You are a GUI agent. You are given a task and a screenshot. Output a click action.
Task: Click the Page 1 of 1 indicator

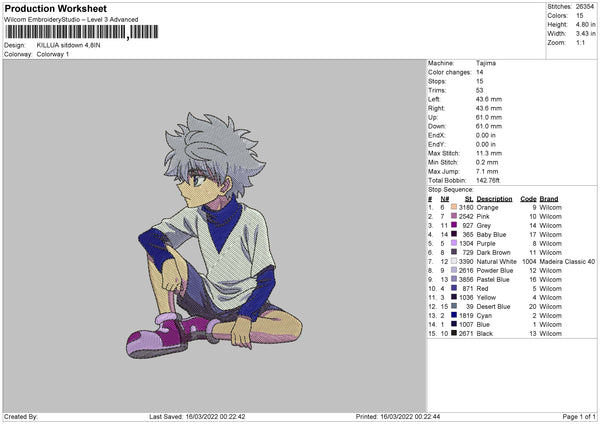coord(579,416)
